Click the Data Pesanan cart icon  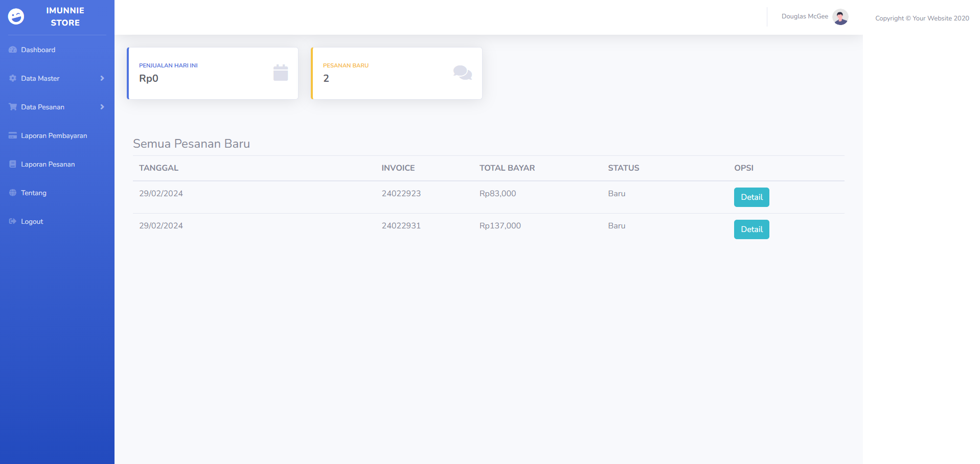point(13,107)
